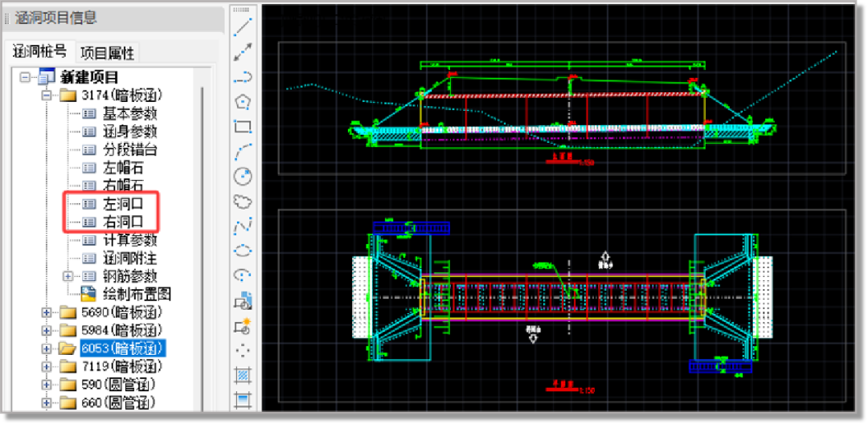The image size is (868, 424).
Task: Pick the Ellipse tool
Action: (243, 251)
